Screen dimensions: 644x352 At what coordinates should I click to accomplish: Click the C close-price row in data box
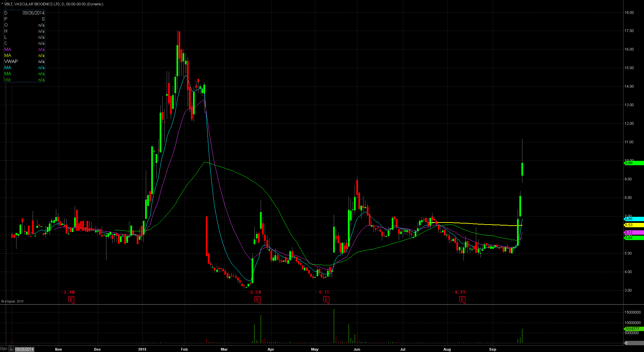24,43
